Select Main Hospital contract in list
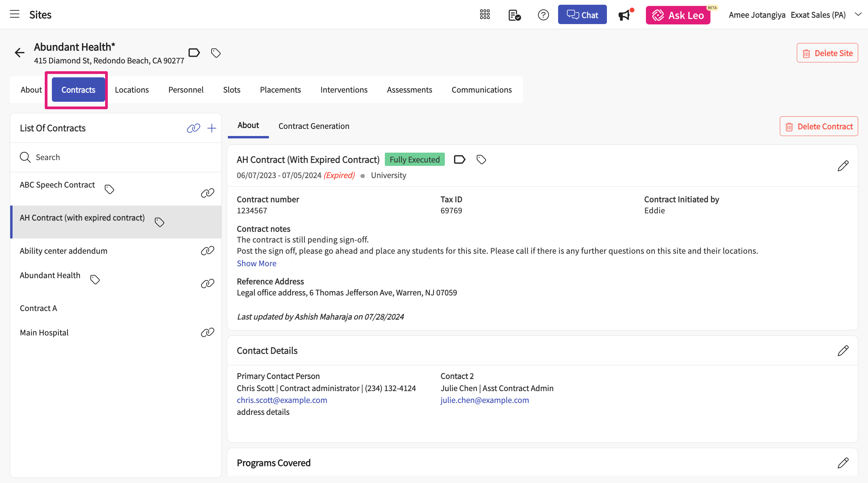Image resolution: width=868 pixels, height=483 pixels. pos(44,333)
